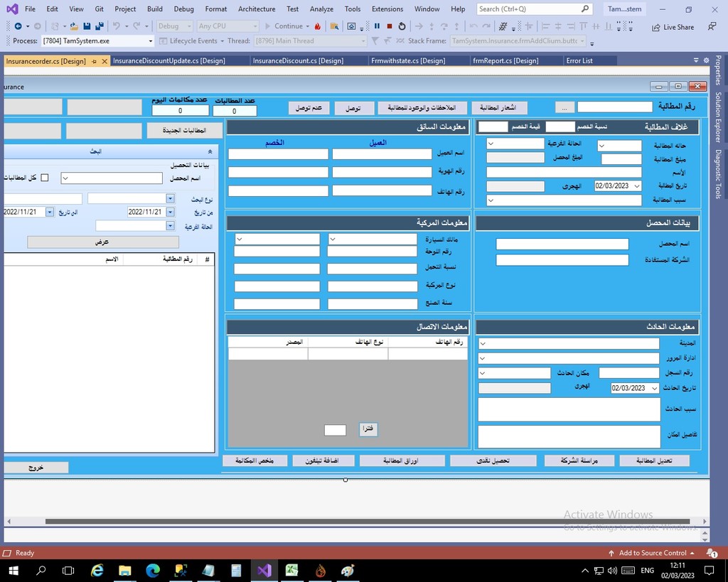Pin the Insuranceorder.cs [Design] tab
The height and width of the screenshot is (582, 728).
coord(95,61)
